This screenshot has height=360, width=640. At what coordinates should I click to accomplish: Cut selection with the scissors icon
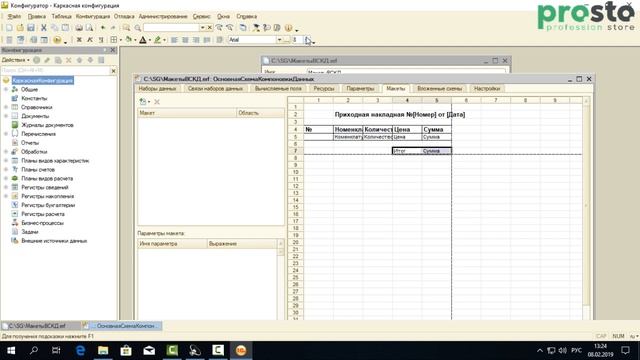[44, 28]
